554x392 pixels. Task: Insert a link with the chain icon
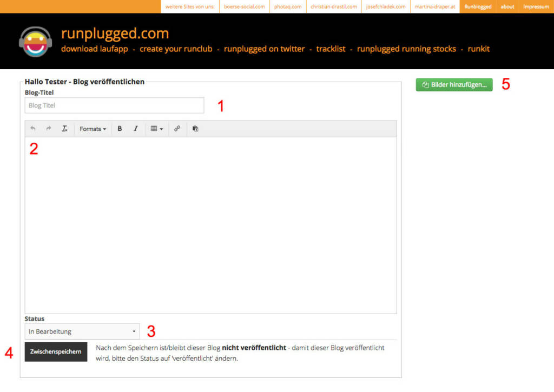[177, 129]
